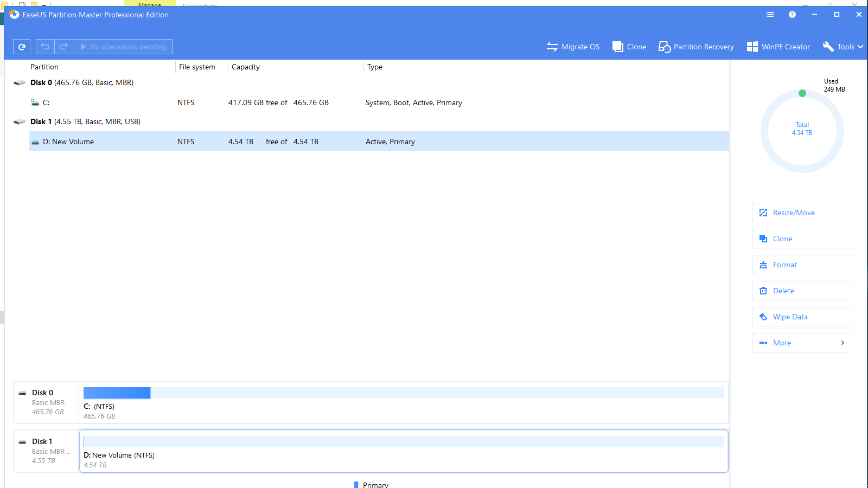Click Total 4.54 TB in usage ring

[802, 129]
